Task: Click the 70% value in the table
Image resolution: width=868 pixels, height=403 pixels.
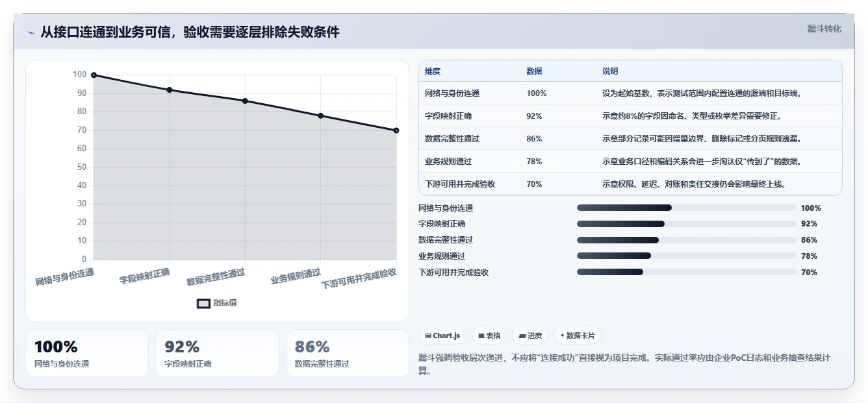Action: [534, 184]
